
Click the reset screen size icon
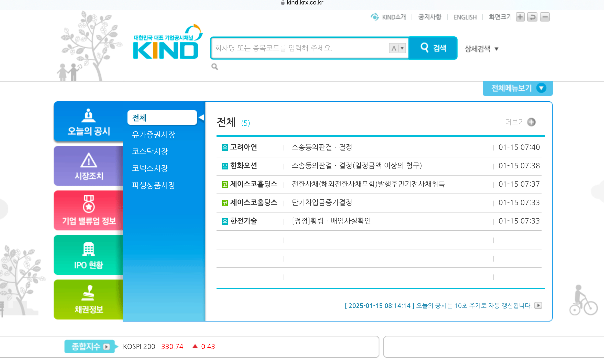click(532, 17)
